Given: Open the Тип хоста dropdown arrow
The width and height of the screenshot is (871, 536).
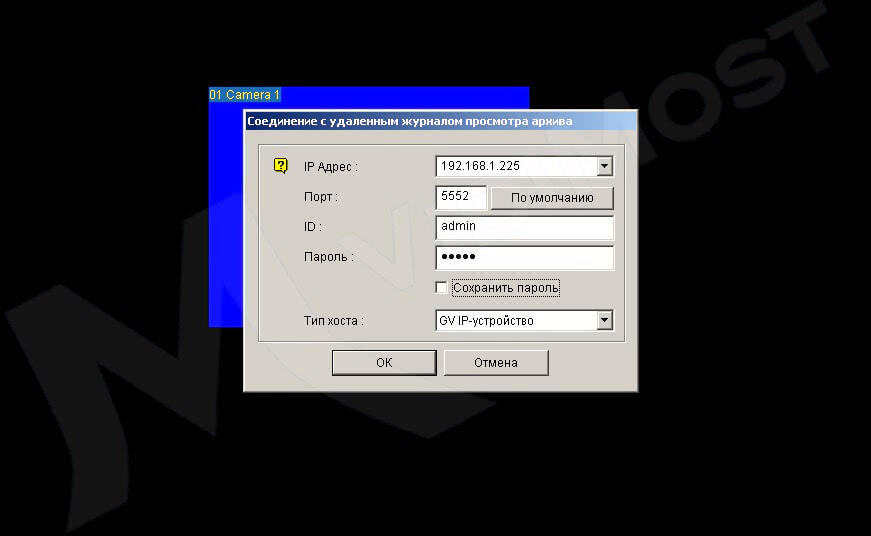Looking at the screenshot, I should [604, 321].
